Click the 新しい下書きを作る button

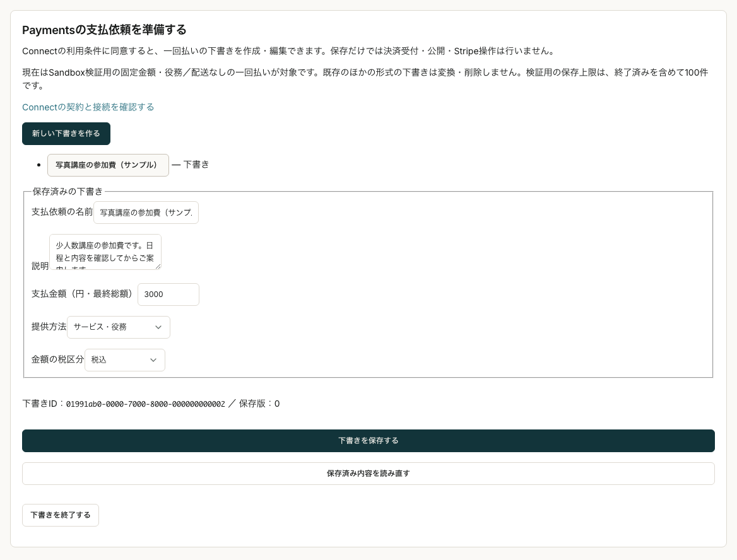pos(66,134)
